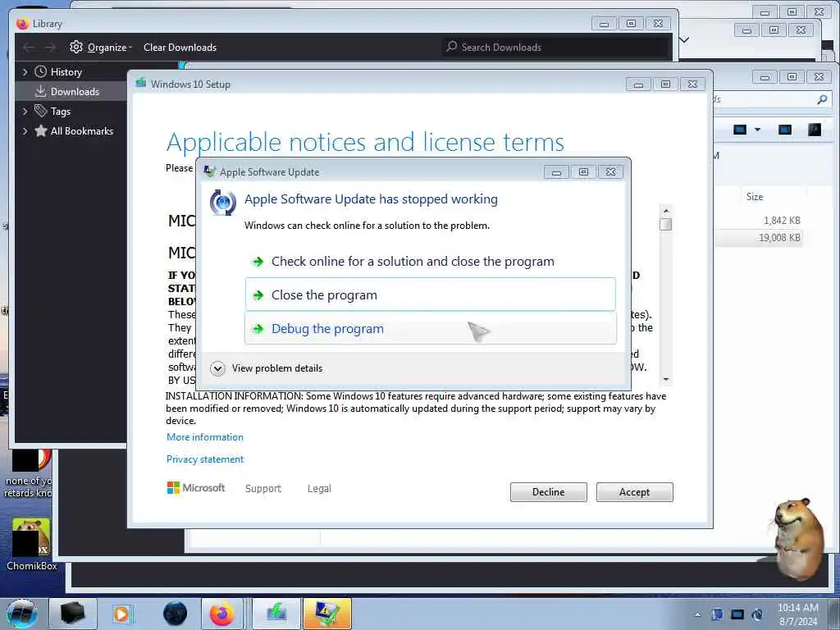Viewport: 840px width, 630px height.
Task: Click the Apple update tray icon
Action: click(757, 614)
